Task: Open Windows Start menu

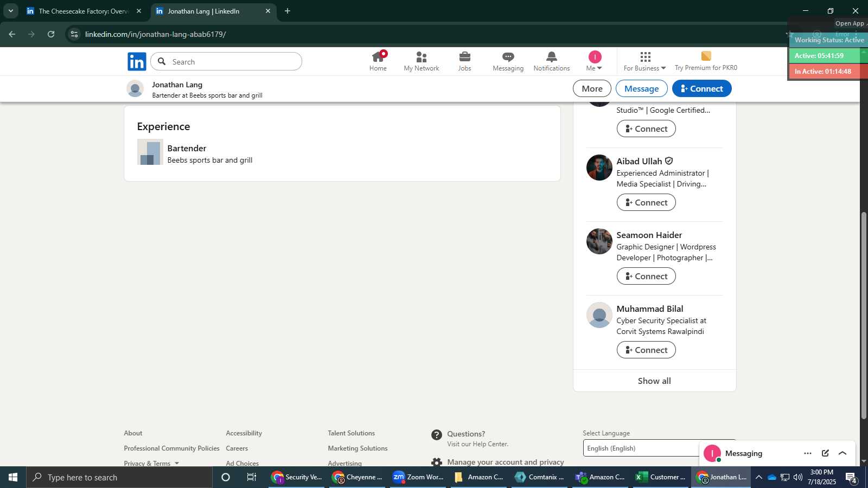Action: 13,477
